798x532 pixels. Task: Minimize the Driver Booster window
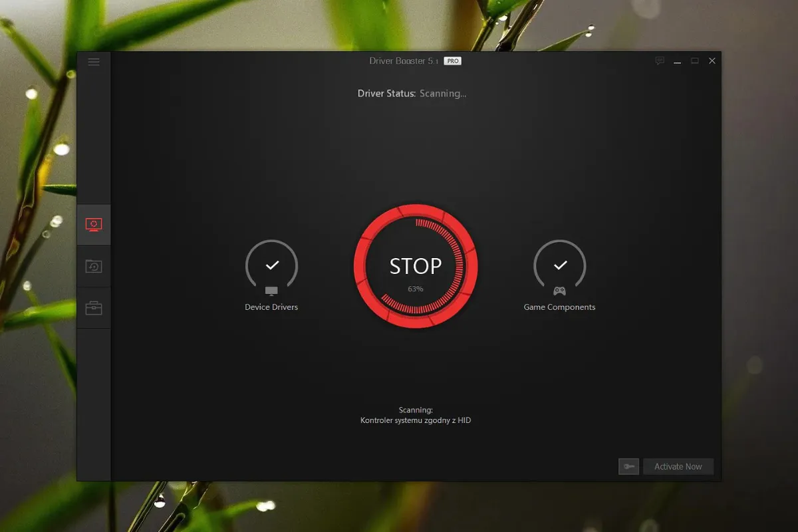(x=678, y=61)
